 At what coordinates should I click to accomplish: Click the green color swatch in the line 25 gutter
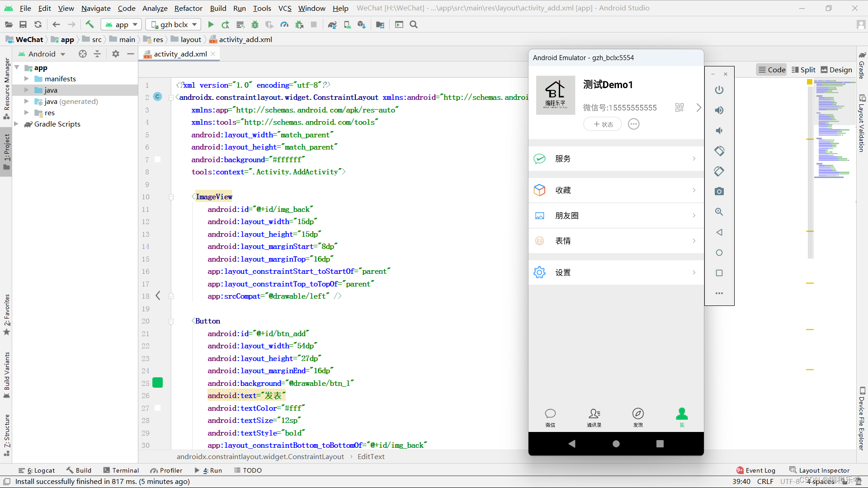158,383
